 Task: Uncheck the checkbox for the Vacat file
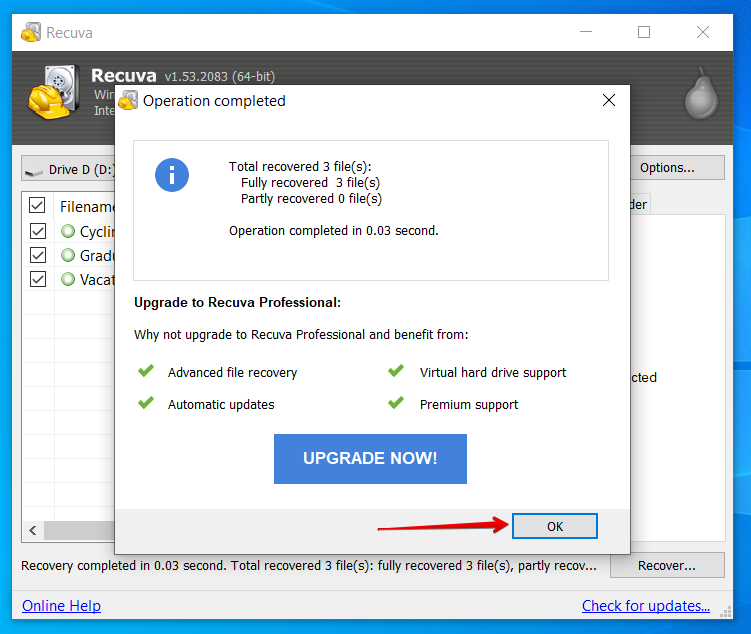(x=38, y=279)
